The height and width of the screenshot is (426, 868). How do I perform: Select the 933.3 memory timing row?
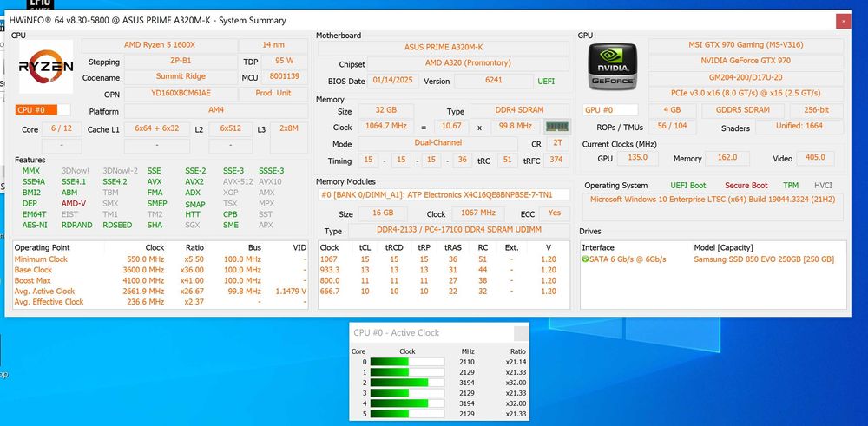(x=444, y=270)
